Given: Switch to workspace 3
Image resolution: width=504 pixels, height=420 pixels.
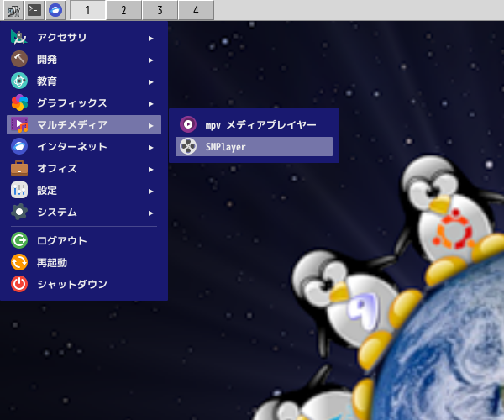Looking at the screenshot, I should (160, 10).
